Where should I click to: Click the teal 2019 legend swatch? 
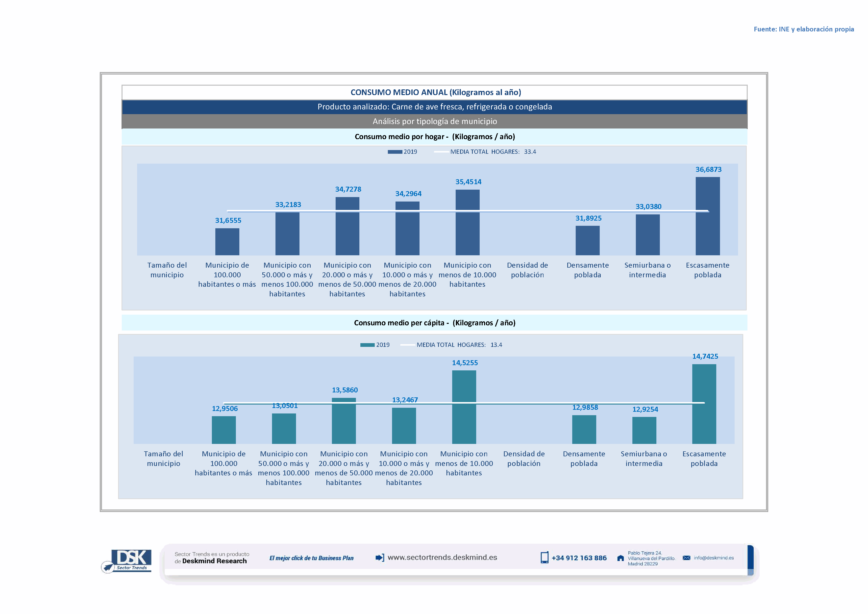[367, 345]
